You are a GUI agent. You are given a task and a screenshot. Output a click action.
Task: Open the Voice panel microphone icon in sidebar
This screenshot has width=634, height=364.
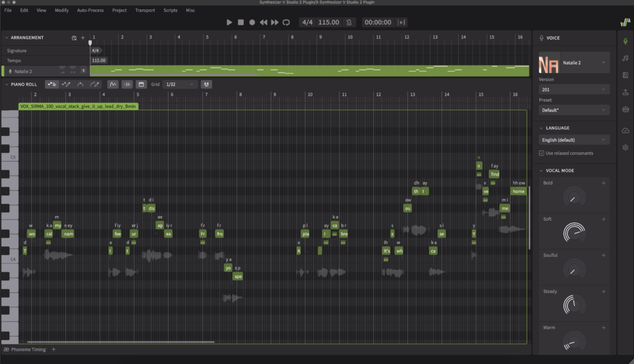(x=625, y=40)
